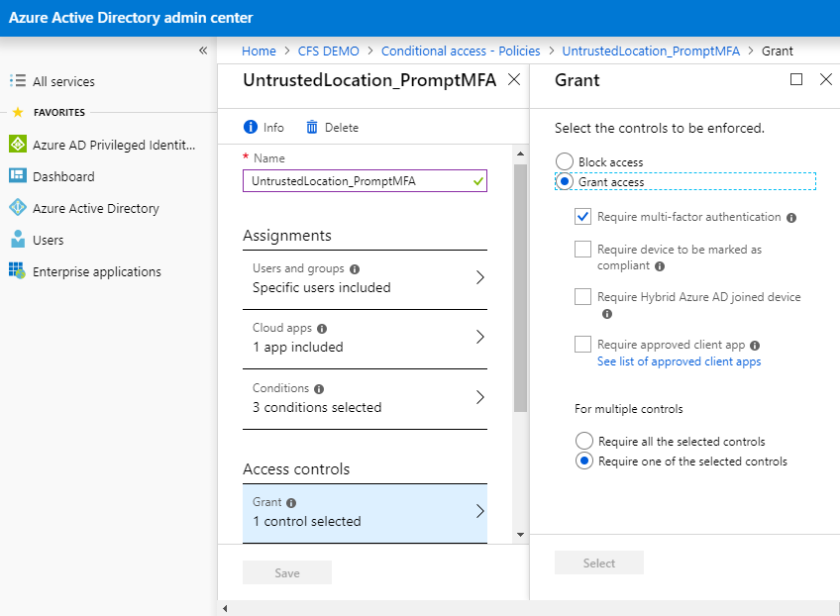Click '1 app included' text
Screen dimensions: 840x616
pyautogui.click(x=298, y=347)
